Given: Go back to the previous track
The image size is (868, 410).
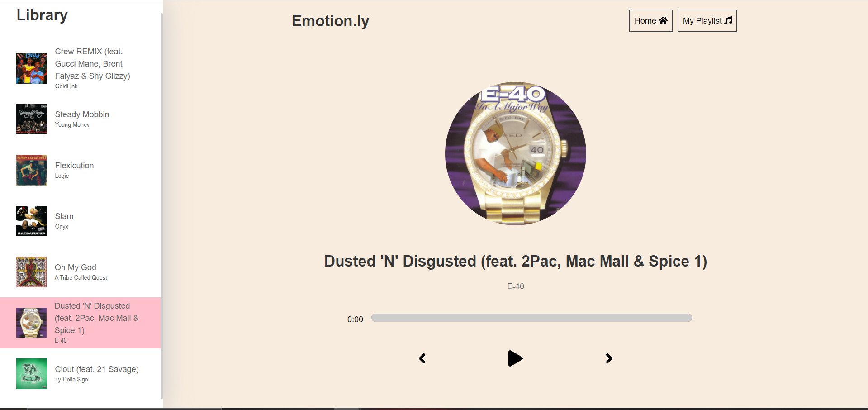Looking at the screenshot, I should click(422, 358).
